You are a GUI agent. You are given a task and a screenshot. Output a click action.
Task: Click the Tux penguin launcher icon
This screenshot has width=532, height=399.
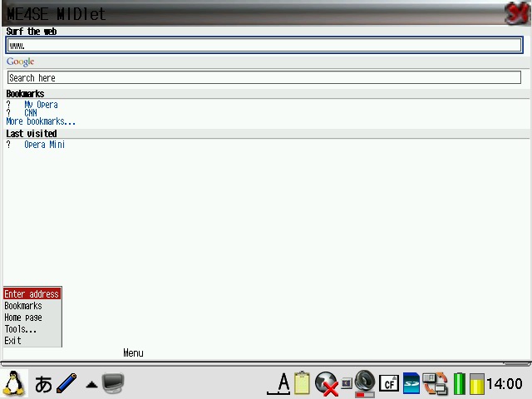pyautogui.click(x=13, y=383)
